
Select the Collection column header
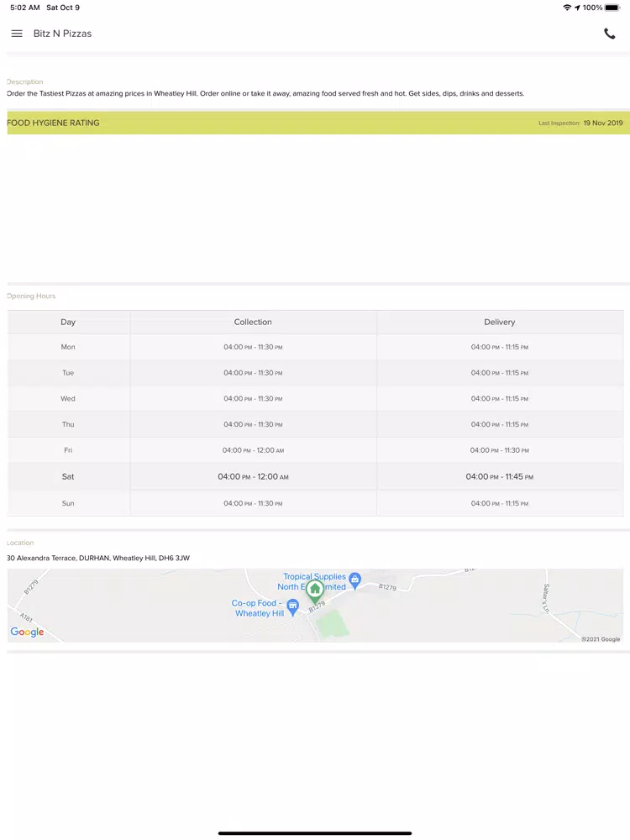point(253,322)
